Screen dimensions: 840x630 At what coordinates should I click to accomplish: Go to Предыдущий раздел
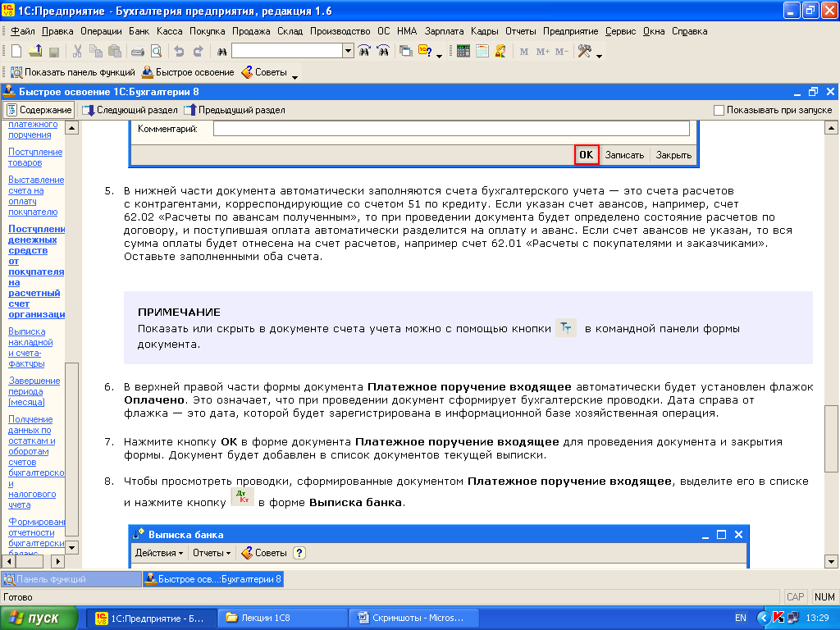coord(234,110)
